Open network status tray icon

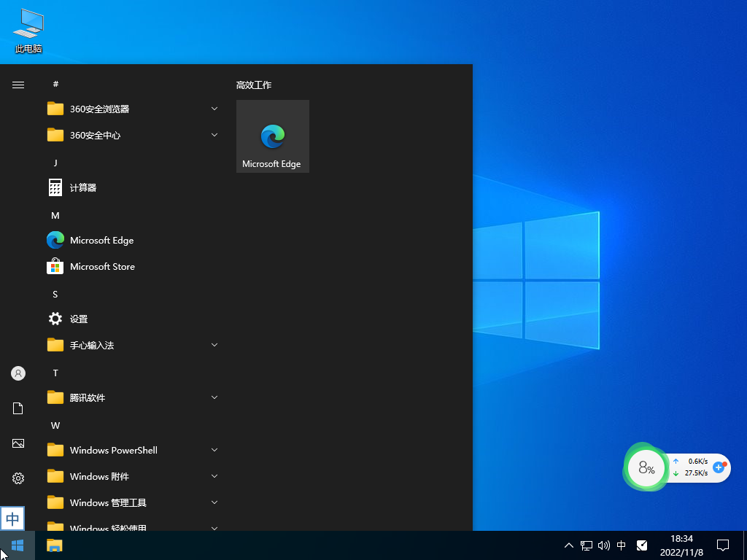tap(586, 545)
